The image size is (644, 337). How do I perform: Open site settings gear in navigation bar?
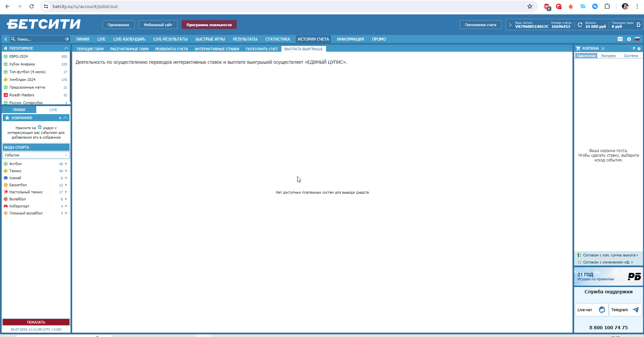click(x=629, y=39)
